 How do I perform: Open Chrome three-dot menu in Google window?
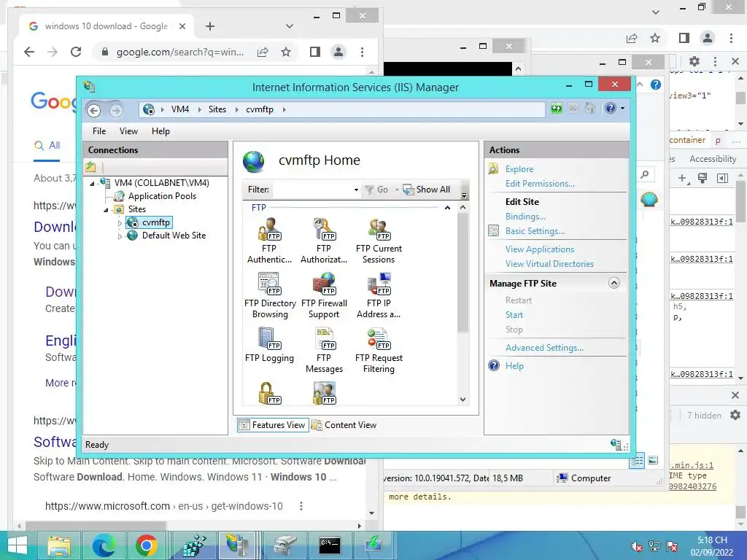pyautogui.click(x=362, y=52)
